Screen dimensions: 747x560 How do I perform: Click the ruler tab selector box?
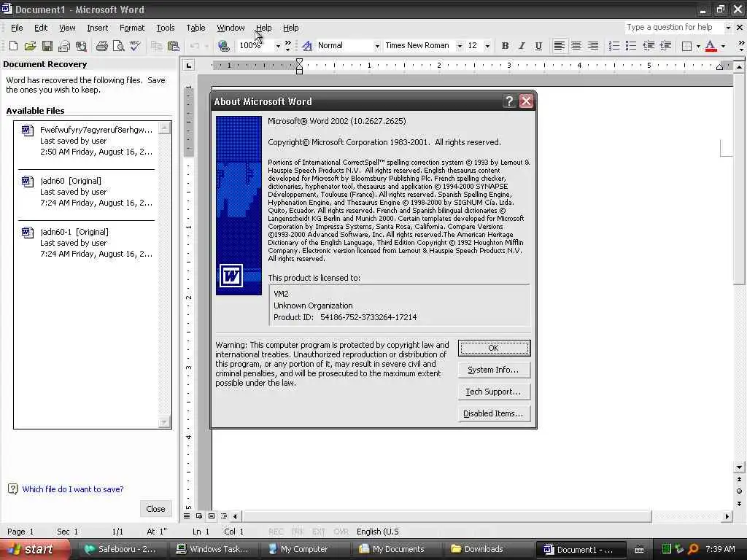[189, 65]
